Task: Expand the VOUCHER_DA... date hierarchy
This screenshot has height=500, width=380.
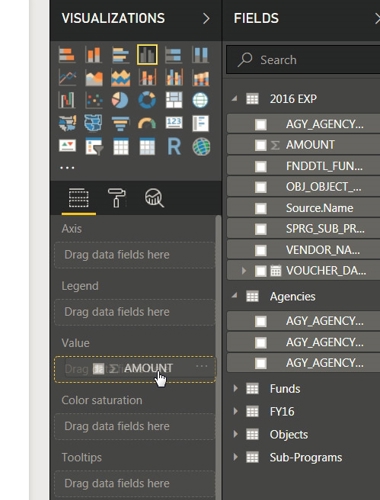Action: click(244, 271)
